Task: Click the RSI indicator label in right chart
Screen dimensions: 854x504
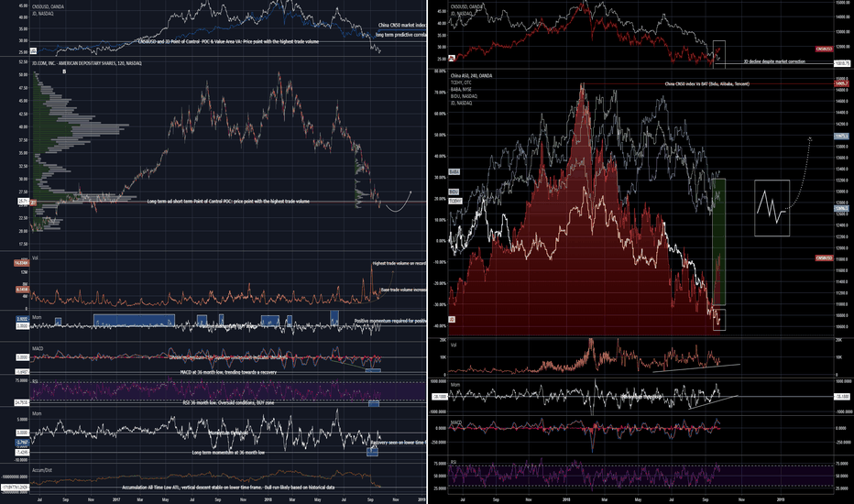Action: pos(454,462)
